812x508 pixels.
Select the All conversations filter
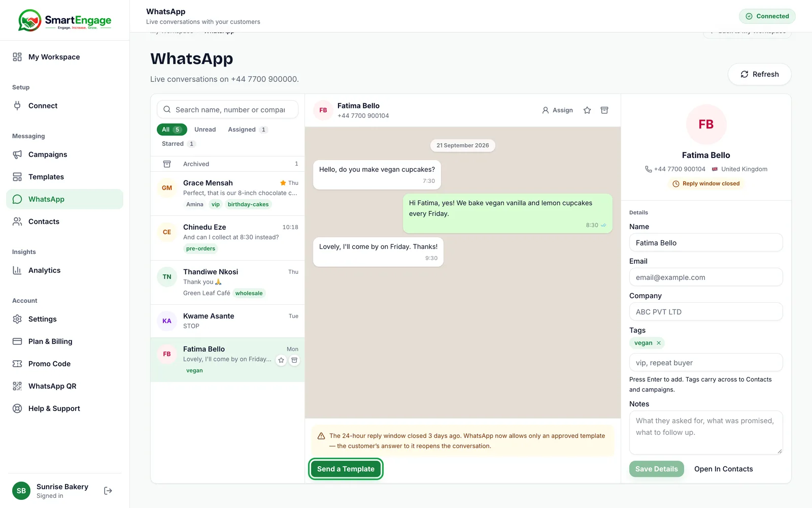coord(172,130)
